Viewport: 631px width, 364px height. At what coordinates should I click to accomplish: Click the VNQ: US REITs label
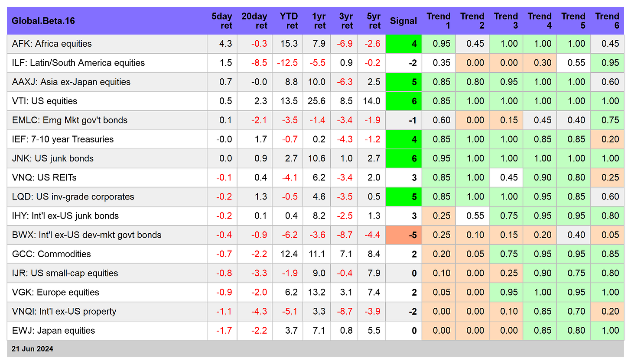[44, 177]
